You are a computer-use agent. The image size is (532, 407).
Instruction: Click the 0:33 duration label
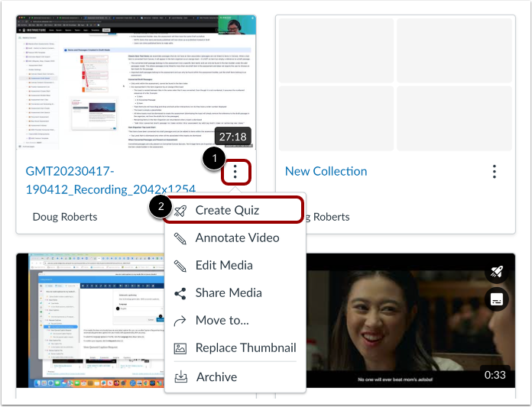coord(495,375)
